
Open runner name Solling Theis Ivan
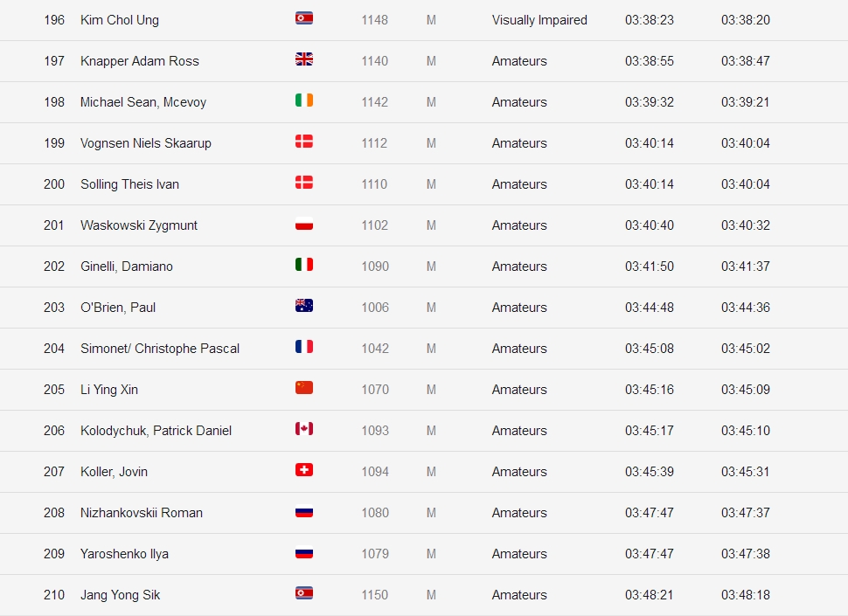pyautogui.click(x=129, y=184)
